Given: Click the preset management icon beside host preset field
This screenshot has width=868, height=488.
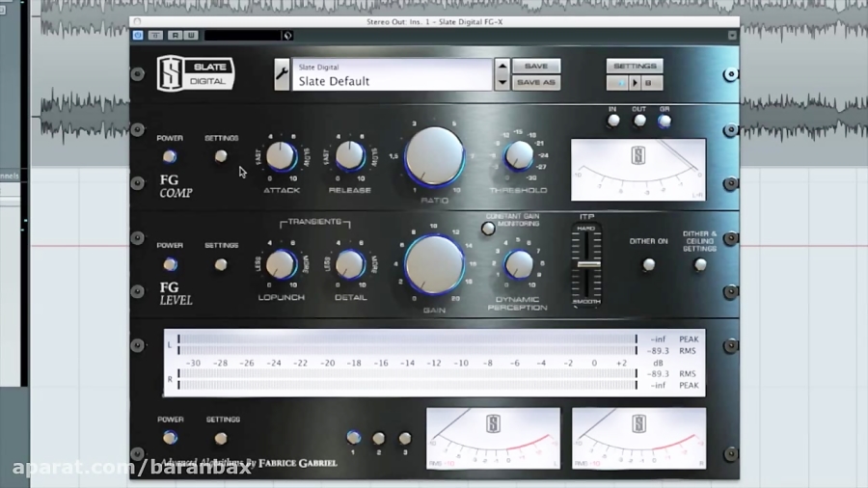Looking at the screenshot, I should (x=287, y=36).
